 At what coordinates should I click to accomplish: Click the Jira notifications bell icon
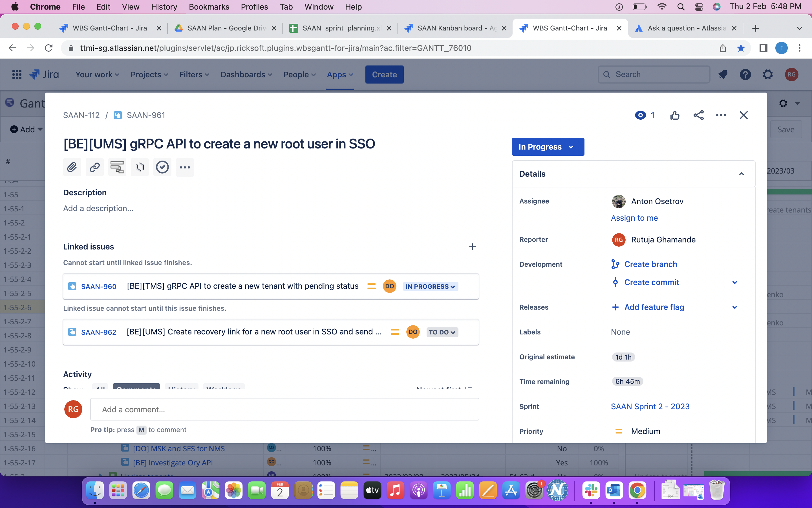(x=723, y=75)
